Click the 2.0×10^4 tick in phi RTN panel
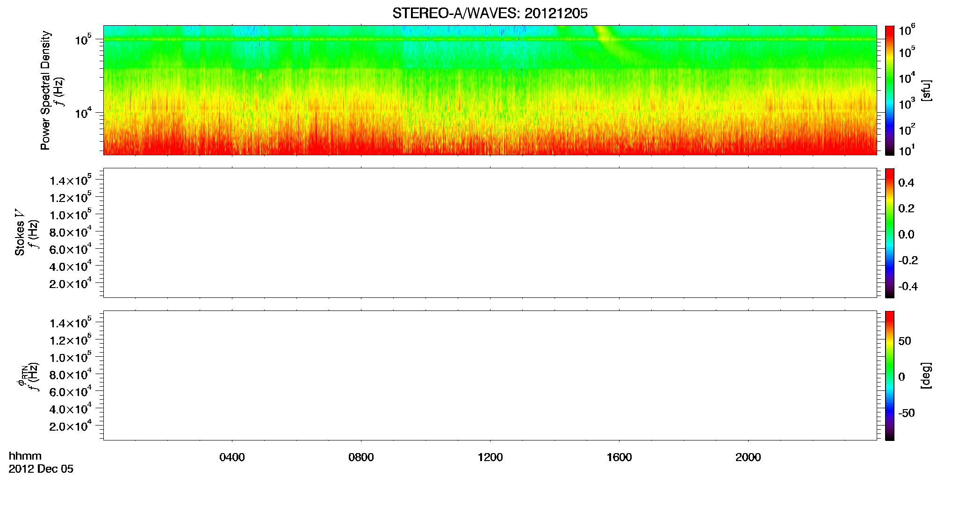This screenshot has width=980, height=505. click(70, 426)
